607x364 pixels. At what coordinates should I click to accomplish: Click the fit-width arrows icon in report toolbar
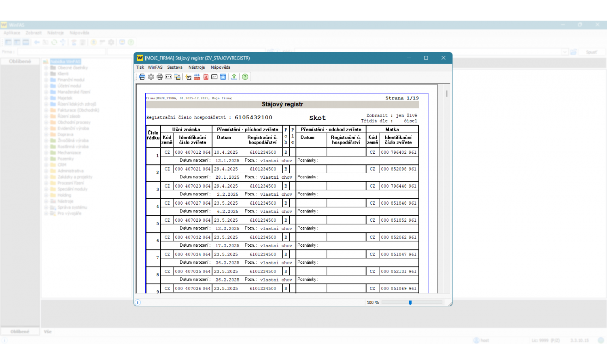pos(169,77)
